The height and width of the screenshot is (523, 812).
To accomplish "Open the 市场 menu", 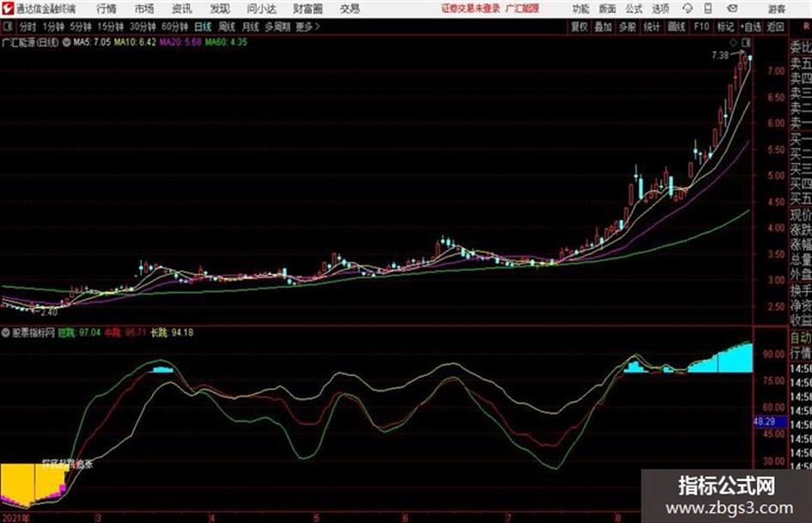I will click(x=144, y=9).
